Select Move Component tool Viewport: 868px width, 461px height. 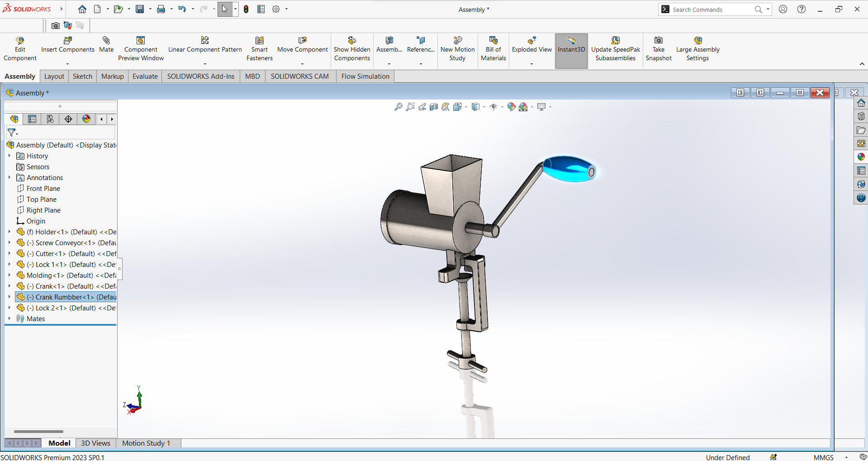(303, 45)
